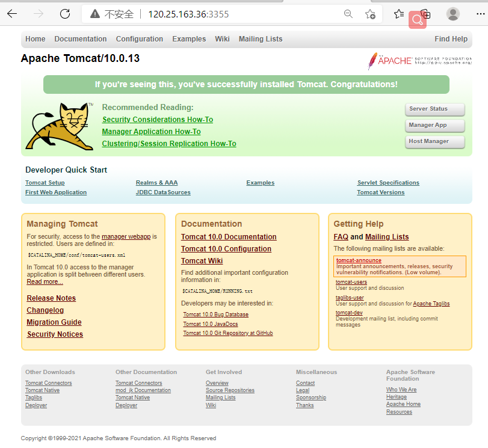This screenshot has width=488, height=448.
Task: Open Overview link under Get Involved
Action: coord(217,383)
